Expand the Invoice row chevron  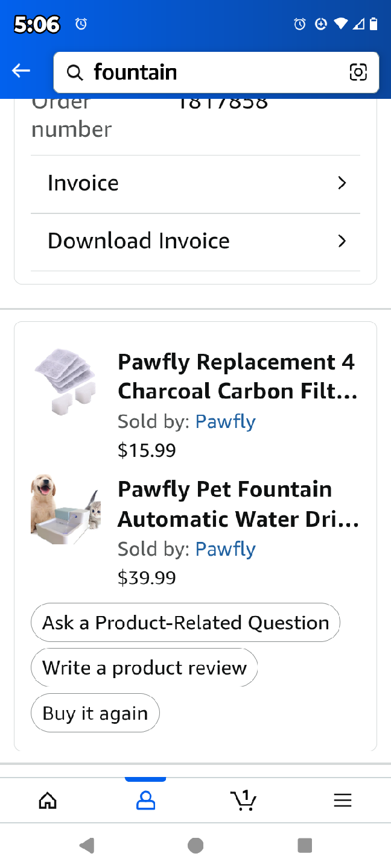click(x=342, y=183)
